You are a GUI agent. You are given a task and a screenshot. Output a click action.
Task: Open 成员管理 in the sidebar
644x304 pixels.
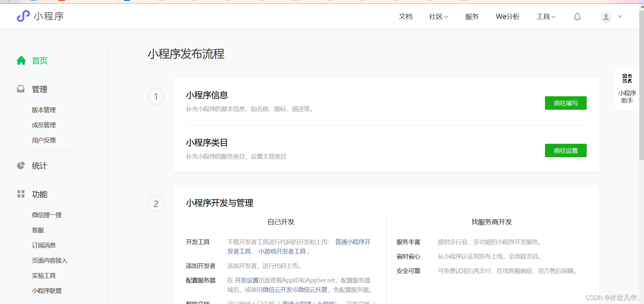click(44, 125)
